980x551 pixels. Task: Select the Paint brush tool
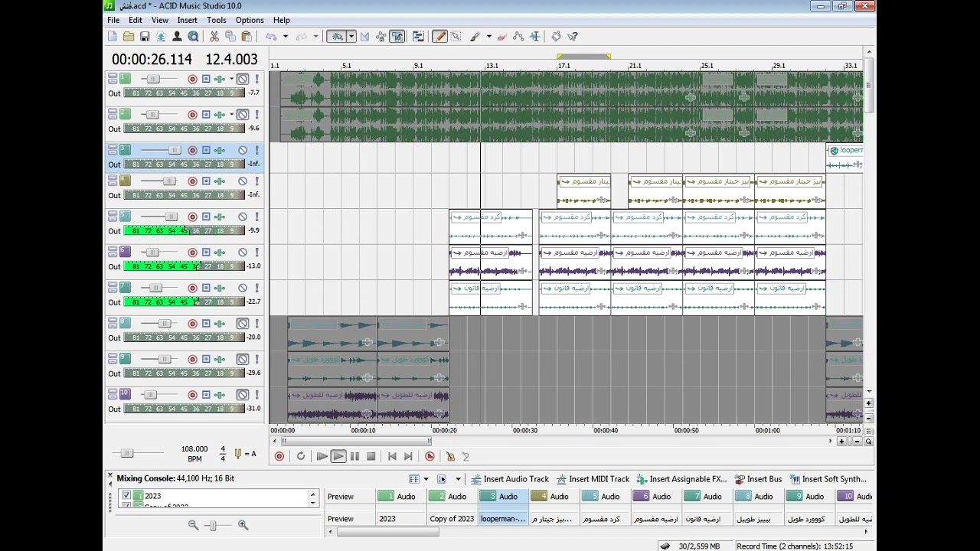(475, 36)
